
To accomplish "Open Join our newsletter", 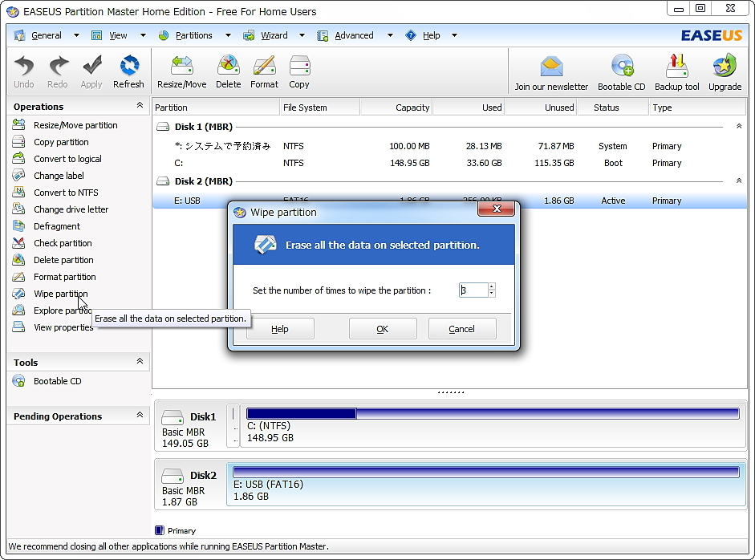I will pyautogui.click(x=551, y=72).
